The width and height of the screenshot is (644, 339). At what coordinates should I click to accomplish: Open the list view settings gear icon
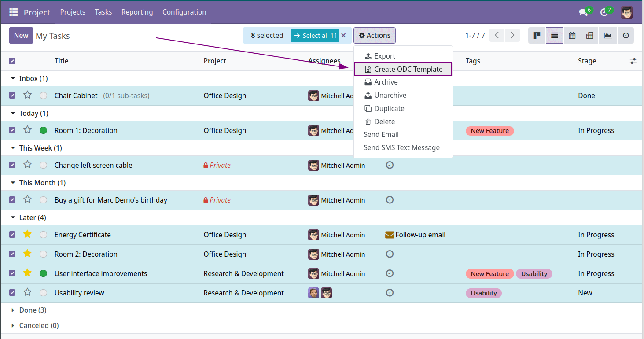[x=633, y=61]
